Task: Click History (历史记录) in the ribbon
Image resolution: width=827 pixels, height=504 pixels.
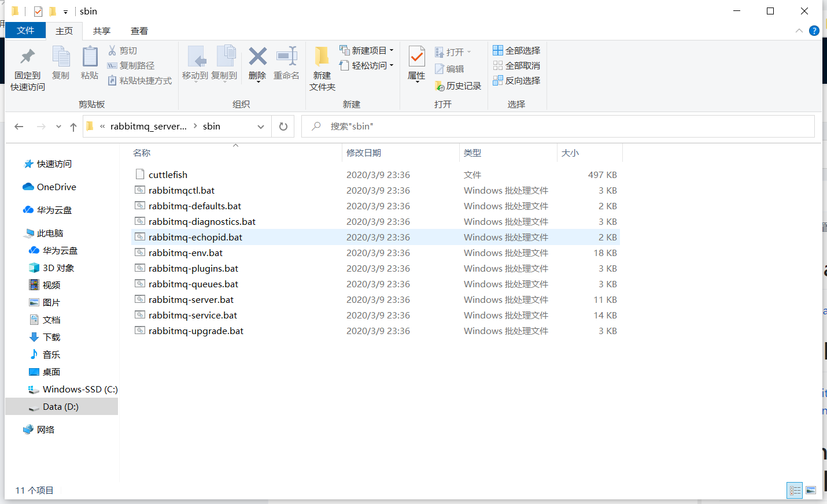Action: (458, 86)
